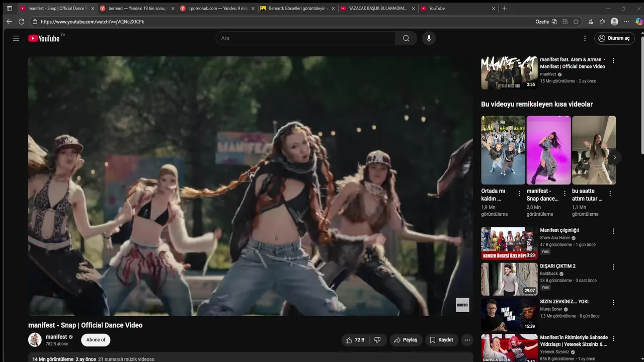
Task: Close the bernard Yandex tab
Action: (173, 9)
